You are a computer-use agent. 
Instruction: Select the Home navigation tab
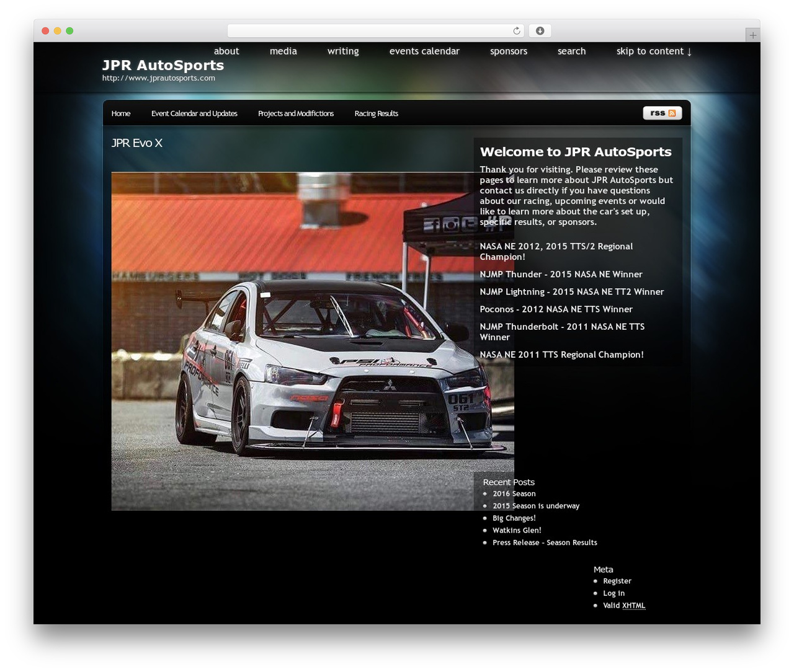(121, 113)
